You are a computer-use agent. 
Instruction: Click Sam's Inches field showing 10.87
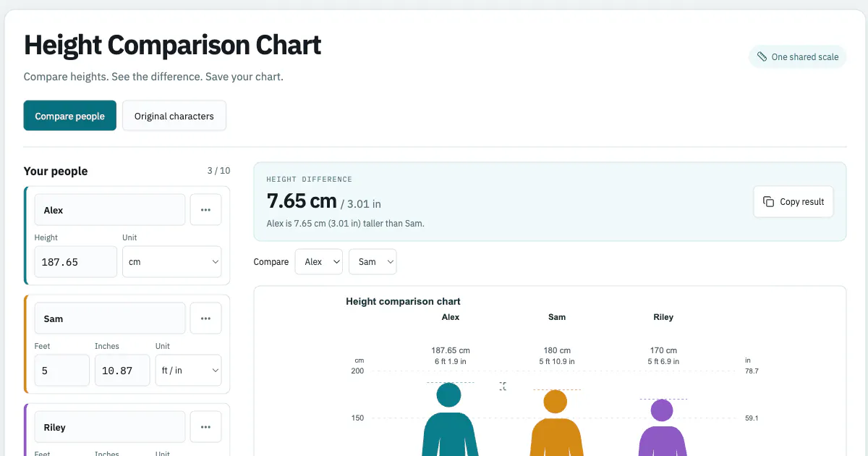pyautogui.click(x=122, y=370)
